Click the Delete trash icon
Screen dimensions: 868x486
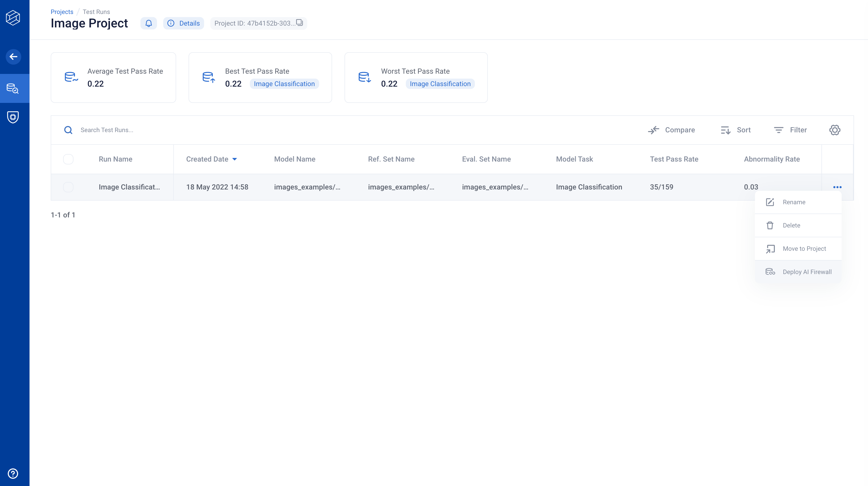[770, 225]
